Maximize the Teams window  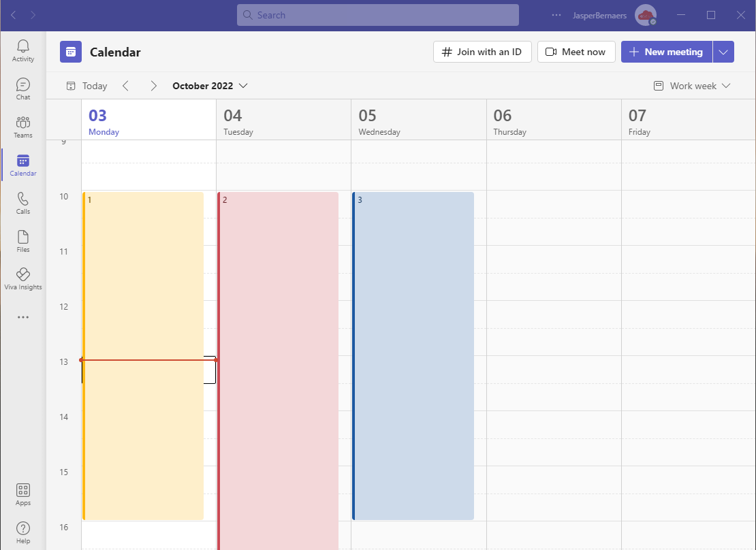[x=710, y=15]
